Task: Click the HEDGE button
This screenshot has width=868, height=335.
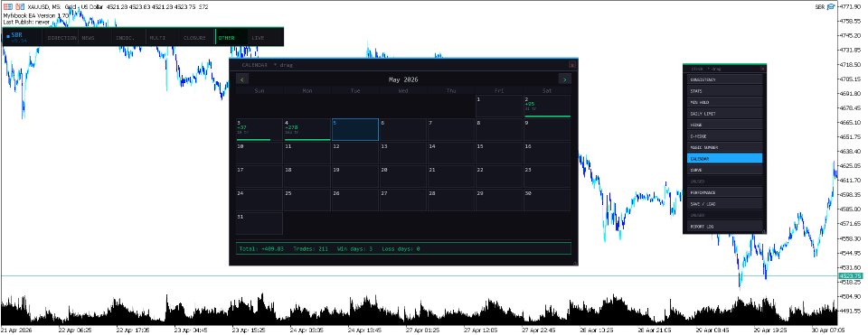Action: point(724,125)
